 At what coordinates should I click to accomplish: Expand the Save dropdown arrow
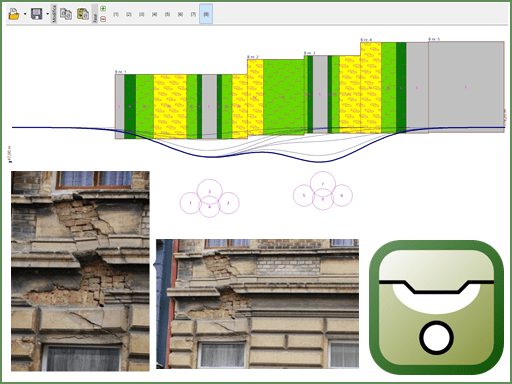coord(47,14)
